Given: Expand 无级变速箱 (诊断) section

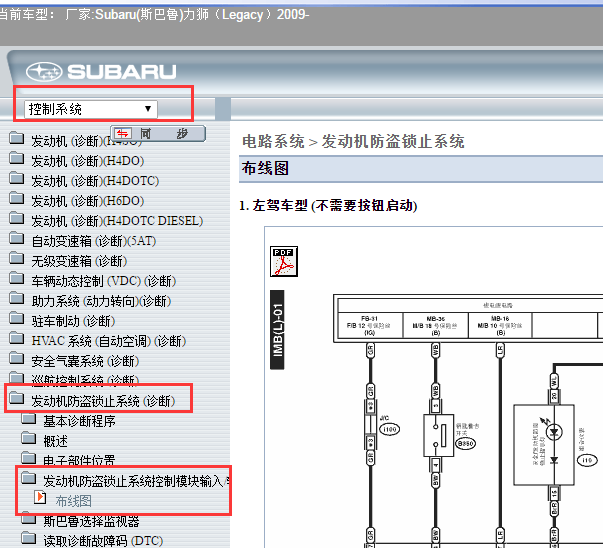Looking at the screenshot, I should pos(79,261).
